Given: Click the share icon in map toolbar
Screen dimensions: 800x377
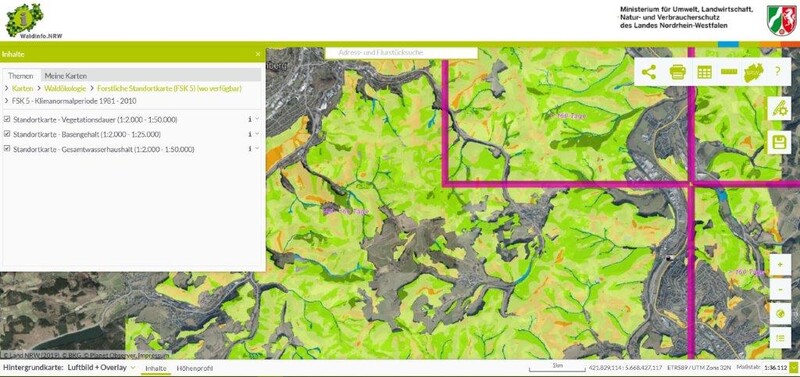Looking at the screenshot, I should pos(648,72).
